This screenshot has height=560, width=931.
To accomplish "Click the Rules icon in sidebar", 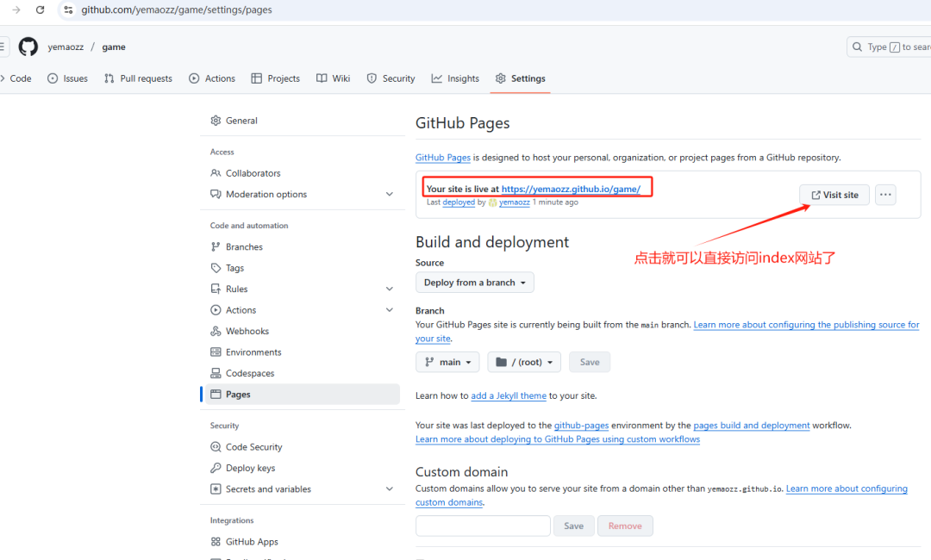I will pos(216,289).
